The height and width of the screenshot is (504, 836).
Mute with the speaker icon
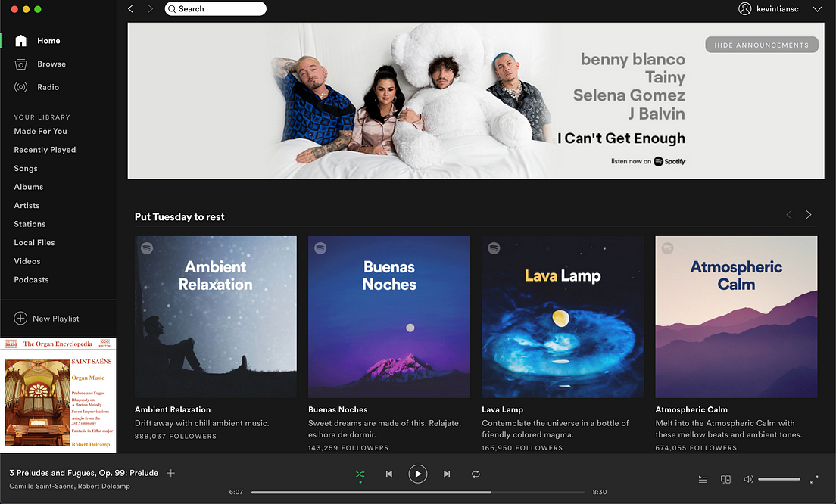[749, 479]
